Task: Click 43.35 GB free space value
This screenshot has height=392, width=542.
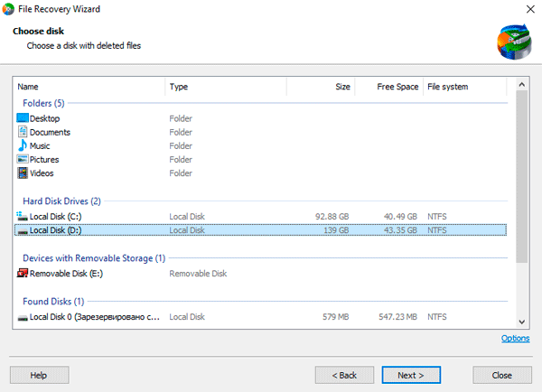Action: [x=400, y=230]
